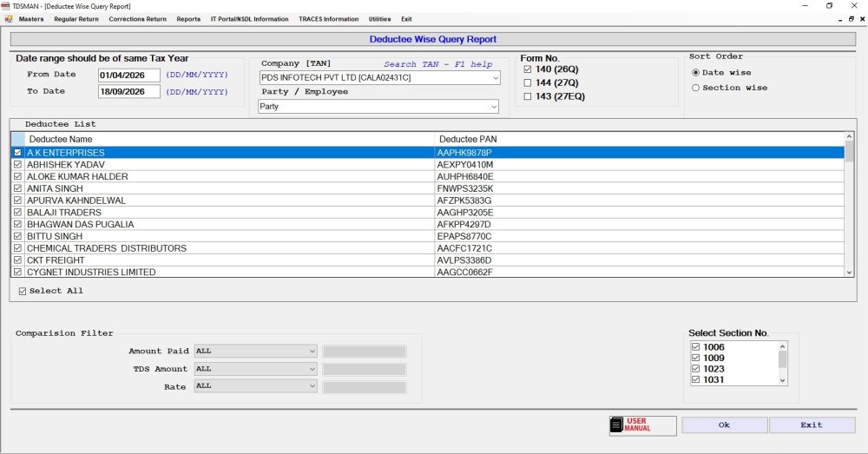
Task: Uncheck section 1023 checkbox
Action: click(696, 369)
